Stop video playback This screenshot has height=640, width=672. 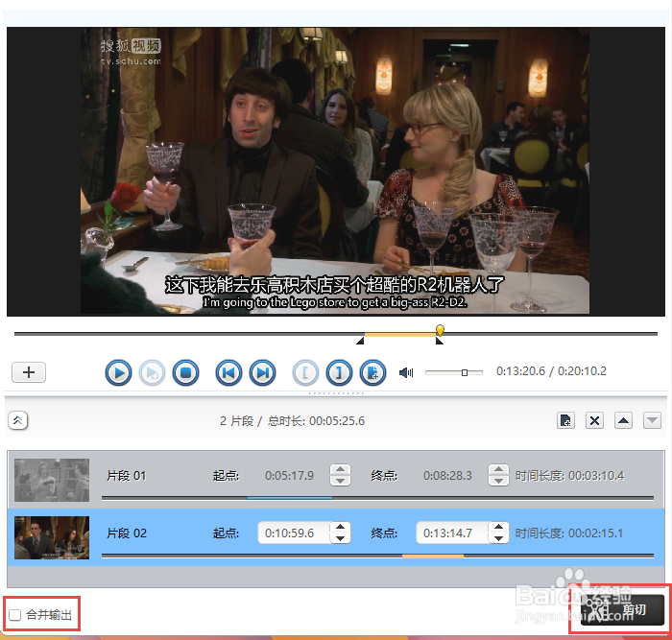185,372
